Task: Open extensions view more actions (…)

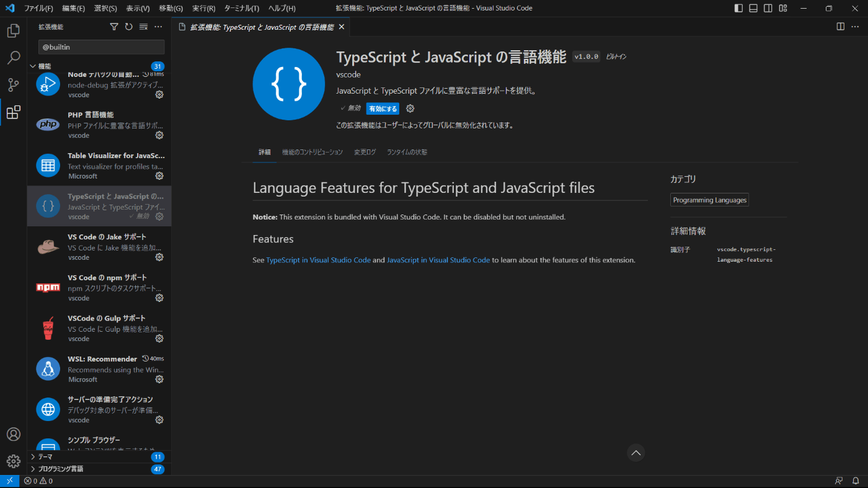Action: click(x=158, y=27)
